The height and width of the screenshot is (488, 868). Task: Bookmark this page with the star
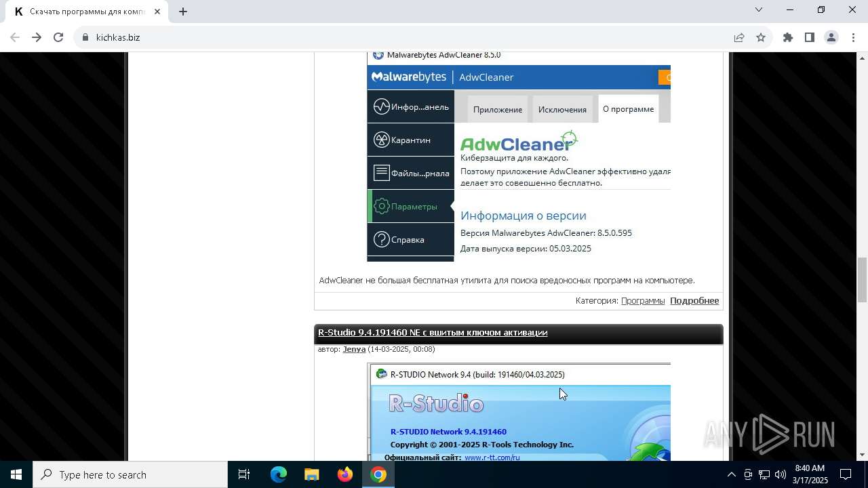(x=761, y=37)
